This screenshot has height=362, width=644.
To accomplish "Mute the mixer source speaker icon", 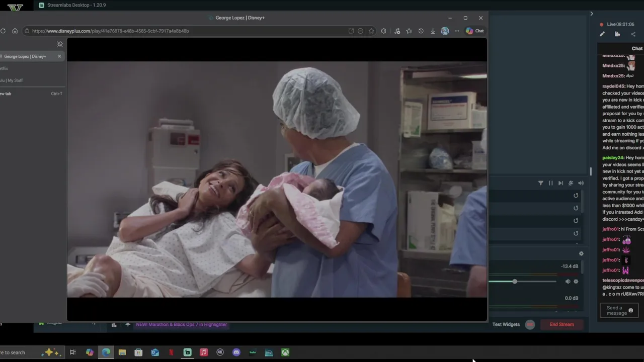I will pyautogui.click(x=568, y=282).
